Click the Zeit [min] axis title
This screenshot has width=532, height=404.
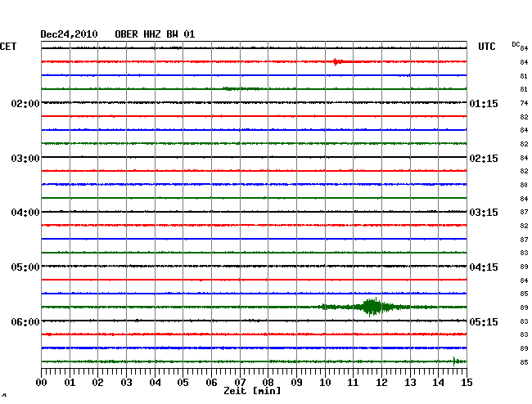252,391
